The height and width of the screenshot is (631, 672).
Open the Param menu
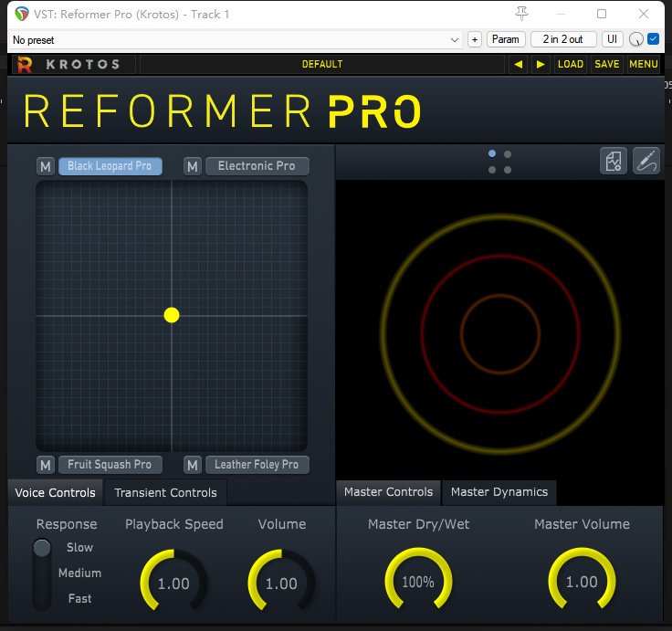tap(506, 39)
